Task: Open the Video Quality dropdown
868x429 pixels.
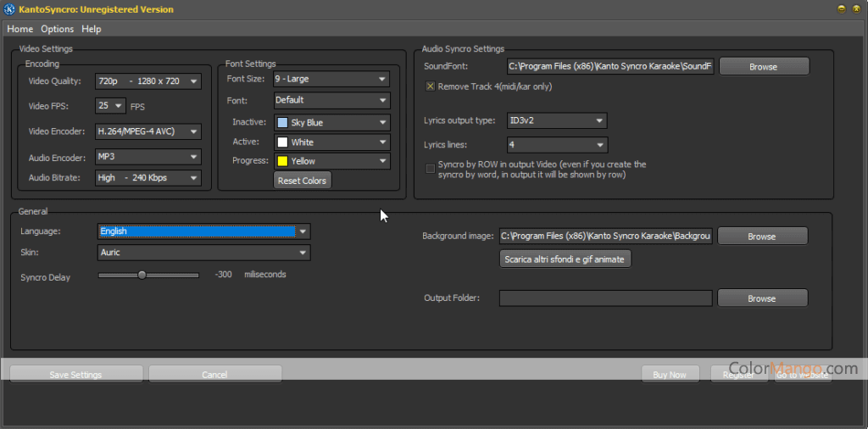Action: click(x=147, y=81)
